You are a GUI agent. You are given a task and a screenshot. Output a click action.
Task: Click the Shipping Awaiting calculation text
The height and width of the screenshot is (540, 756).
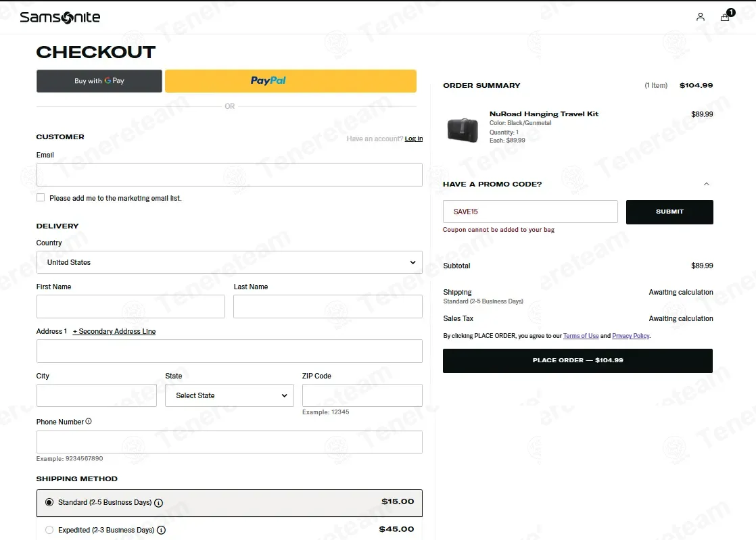pos(681,292)
